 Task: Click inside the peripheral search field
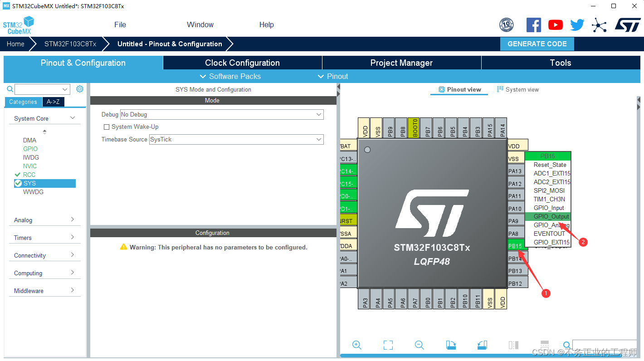[40, 89]
